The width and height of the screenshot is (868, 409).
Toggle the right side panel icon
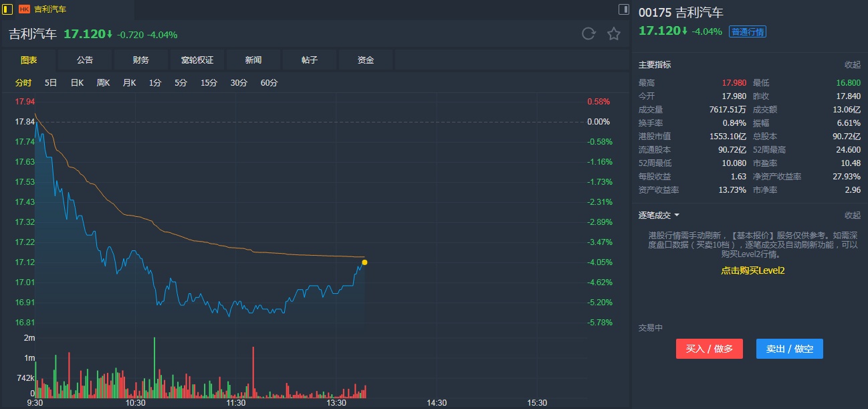pyautogui.click(x=623, y=9)
